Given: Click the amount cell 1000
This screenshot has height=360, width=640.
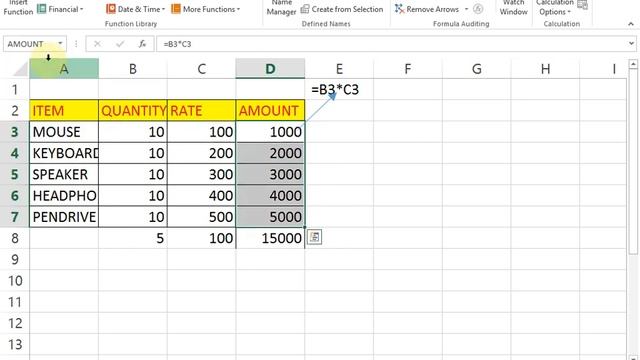Looking at the screenshot, I should tap(270, 132).
